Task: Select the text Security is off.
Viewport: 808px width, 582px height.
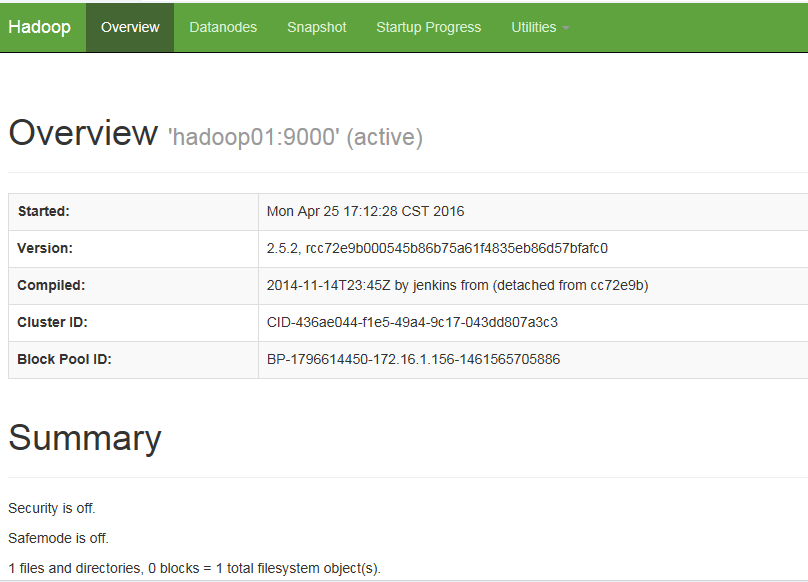Action: point(52,509)
